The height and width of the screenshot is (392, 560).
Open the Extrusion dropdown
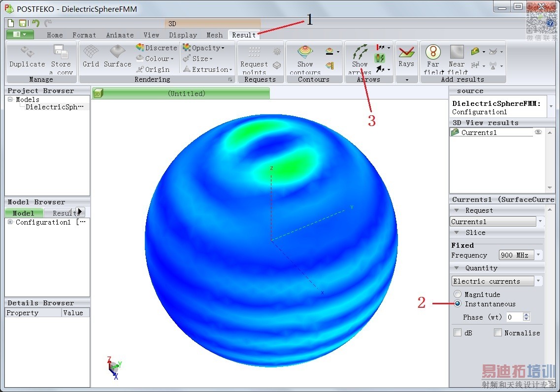coord(207,69)
